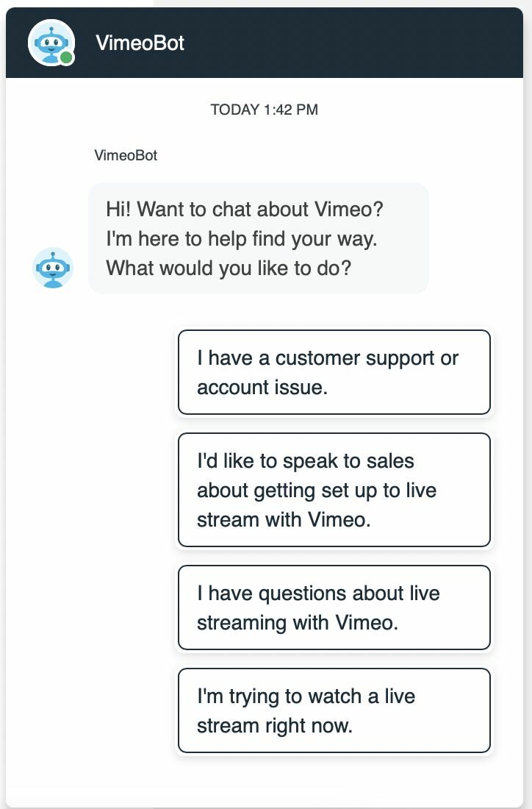532x809 pixels.
Task: Click the "Hi! Want to chat about Vimeo?" line
Action: click(245, 209)
